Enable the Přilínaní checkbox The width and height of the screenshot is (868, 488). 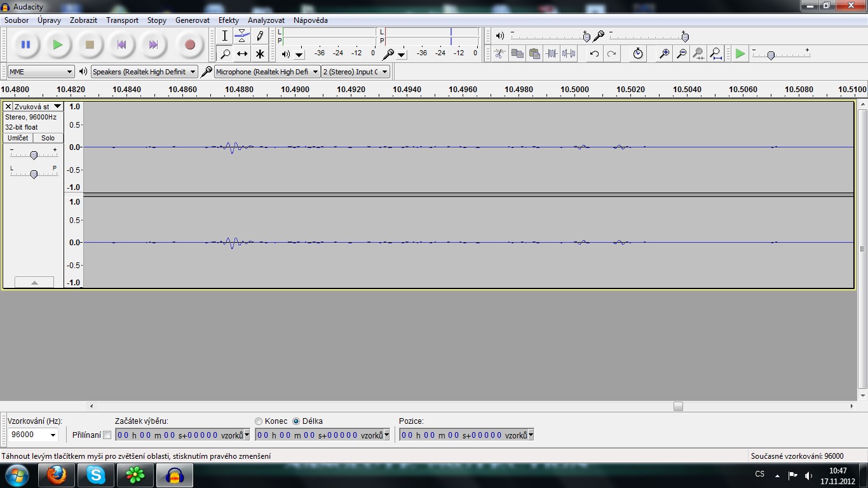(x=107, y=435)
